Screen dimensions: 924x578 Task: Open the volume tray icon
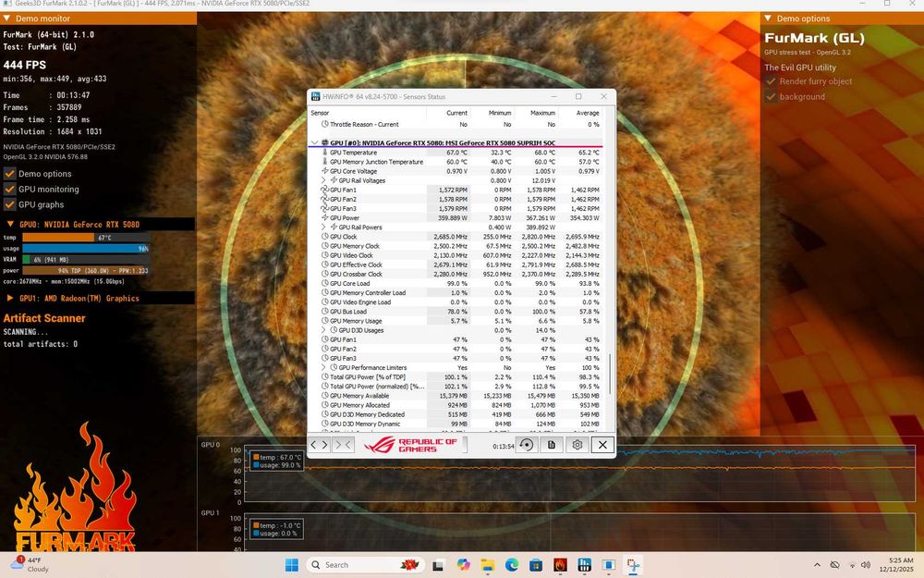tap(866, 565)
